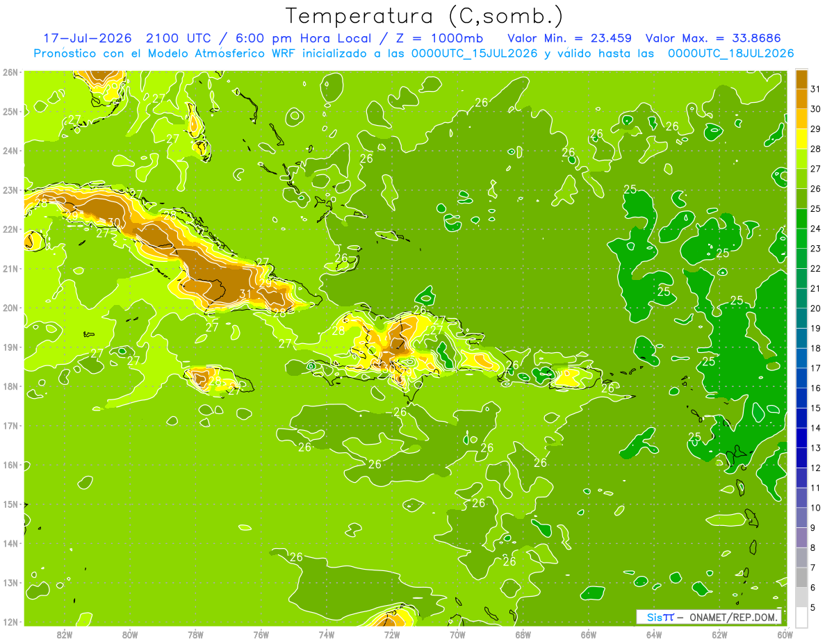Image resolution: width=834 pixels, height=644 pixels.
Task: Click the "18N" latitude axis label
Action: tap(10, 386)
